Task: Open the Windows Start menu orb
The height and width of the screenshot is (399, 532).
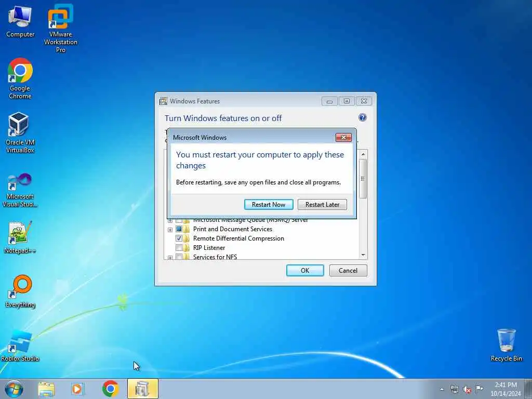Action: pos(14,389)
